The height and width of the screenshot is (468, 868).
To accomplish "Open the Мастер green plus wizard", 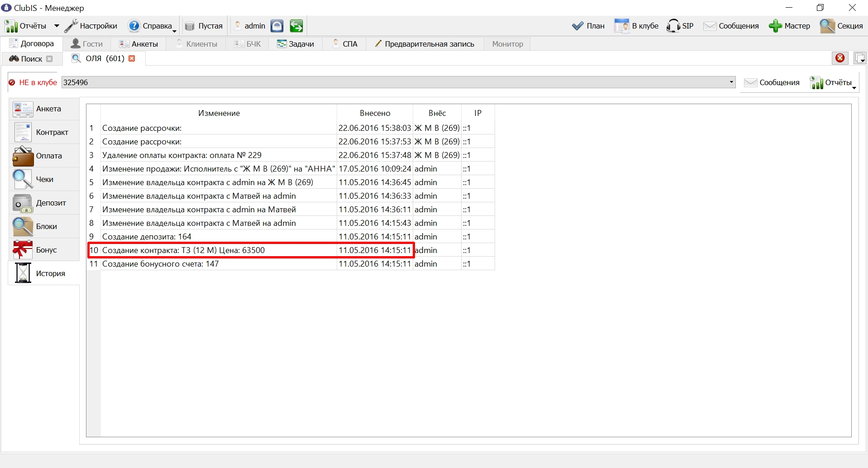I will click(789, 26).
